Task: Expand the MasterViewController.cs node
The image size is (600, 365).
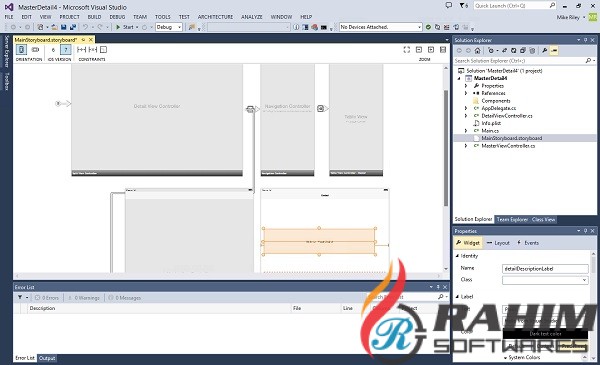Action: pyautogui.click(x=466, y=146)
